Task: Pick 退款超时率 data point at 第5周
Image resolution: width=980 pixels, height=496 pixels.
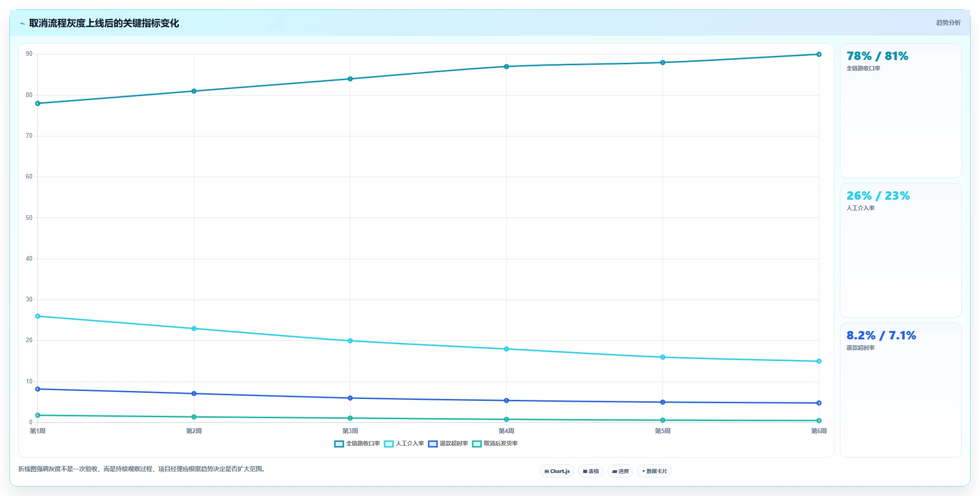Action: coord(663,402)
